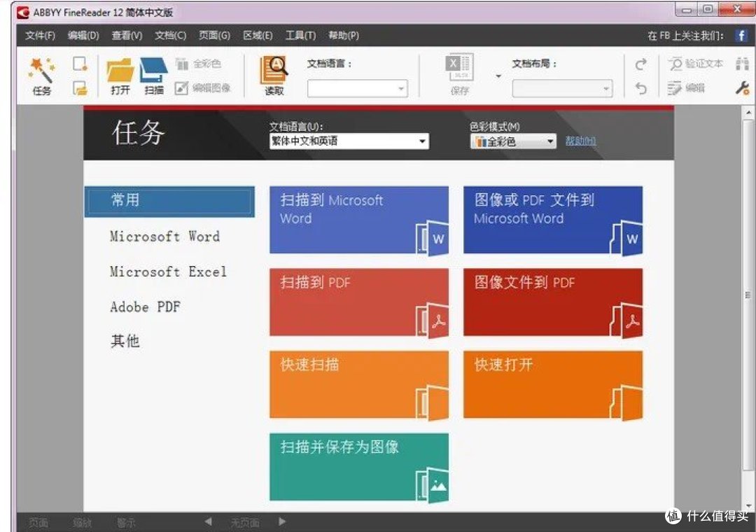Click the text editor toolbar item
The image size is (756, 532).
tap(686, 87)
